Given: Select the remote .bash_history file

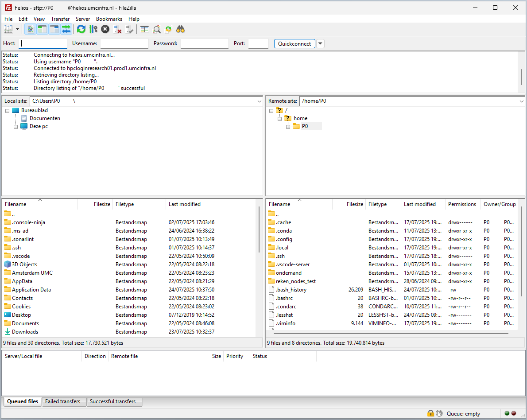Looking at the screenshot, I should click(291, 290).
